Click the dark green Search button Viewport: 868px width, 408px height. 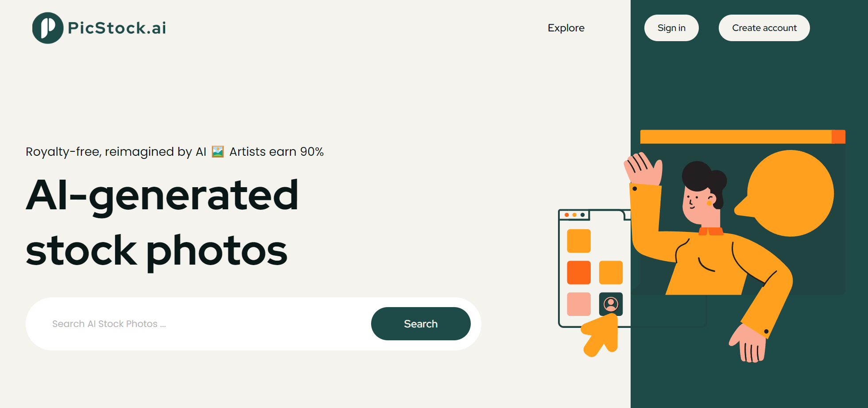point(421,324)
